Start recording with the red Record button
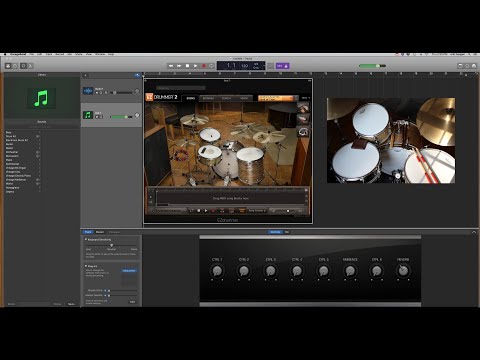Image resolution: width=480 pixels, height=360 pixels. point(204,66)
